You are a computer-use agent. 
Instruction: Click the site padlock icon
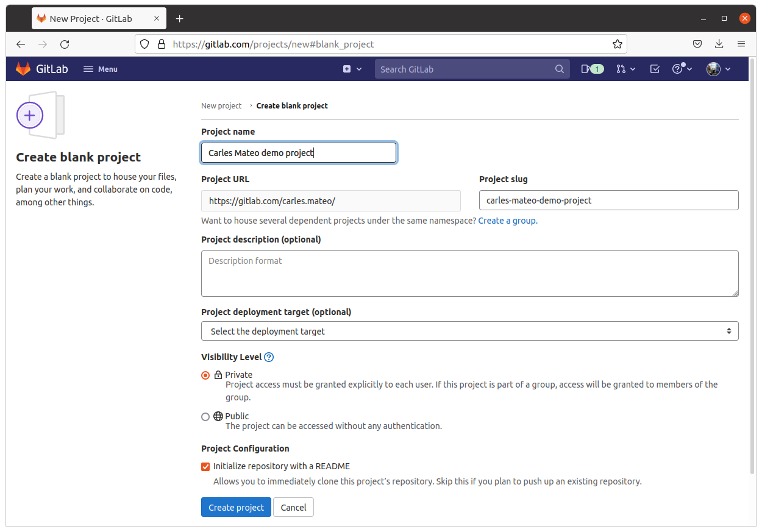click(x=162, y=44)
